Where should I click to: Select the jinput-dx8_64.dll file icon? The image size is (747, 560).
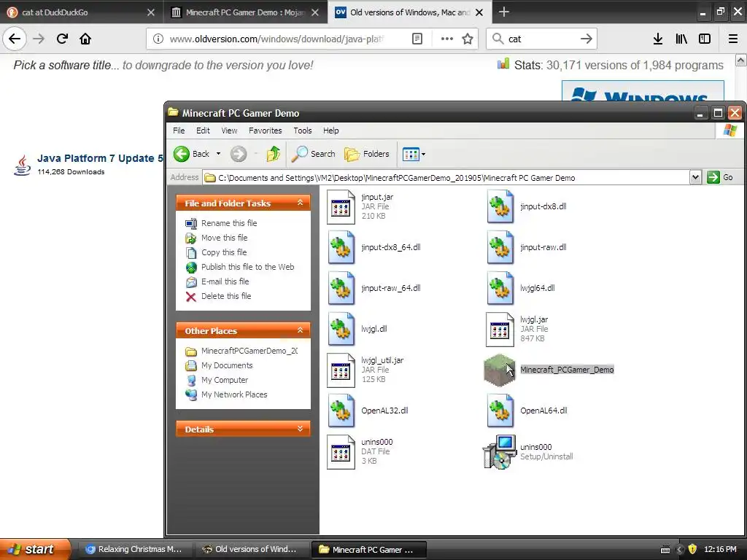(341, 248)
